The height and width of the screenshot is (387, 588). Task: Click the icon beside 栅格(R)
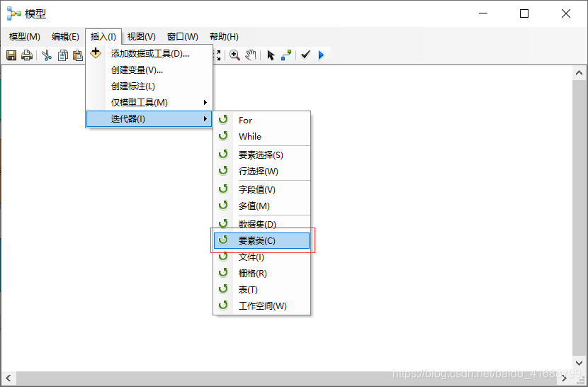[223, 272]
